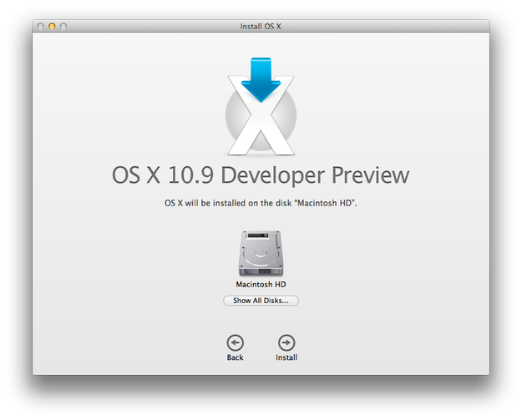522x420 pixels.
Task: Click the Install OS X title text
Action: click(x=261, y=26)
